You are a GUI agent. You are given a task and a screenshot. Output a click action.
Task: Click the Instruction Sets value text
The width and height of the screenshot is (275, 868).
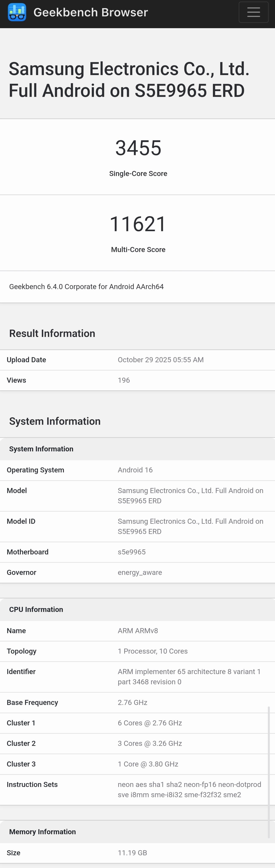(x=189, y=790)
